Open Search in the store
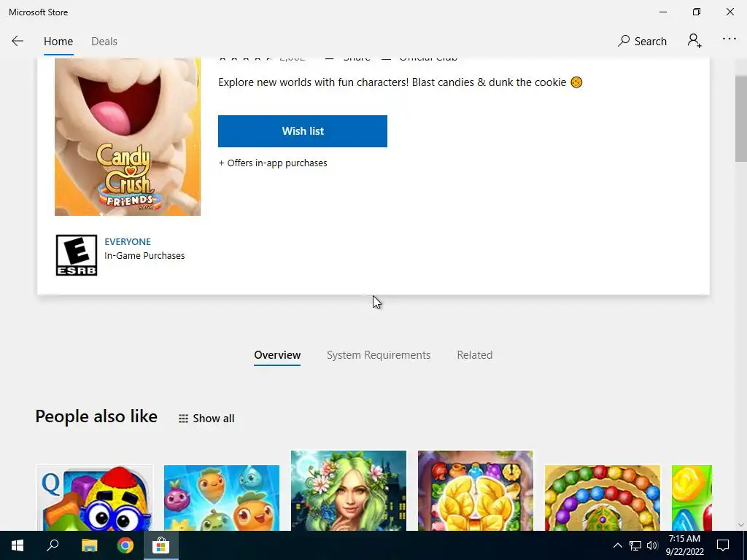Viewport: 747px width, 560px height. pos(642,41)
